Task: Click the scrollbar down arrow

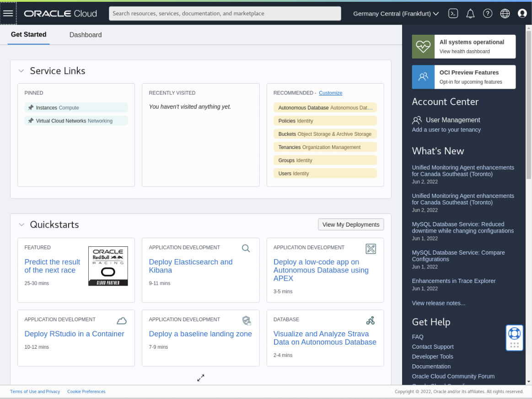Action: click(529, 382)
